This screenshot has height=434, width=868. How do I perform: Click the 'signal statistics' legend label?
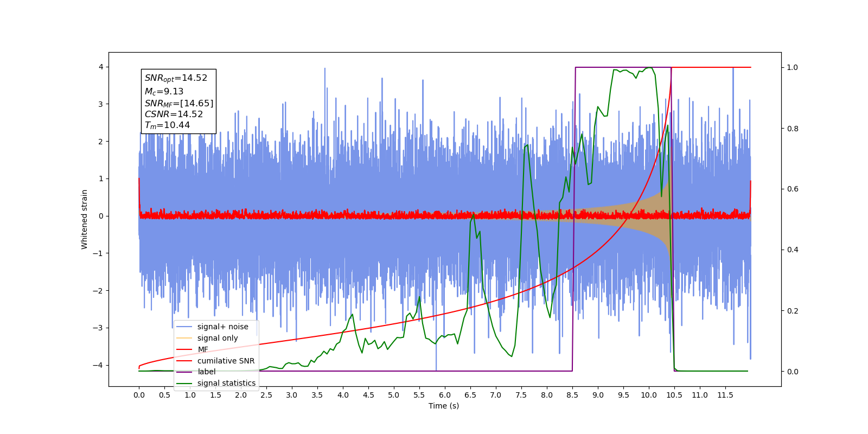click(226, 383)
